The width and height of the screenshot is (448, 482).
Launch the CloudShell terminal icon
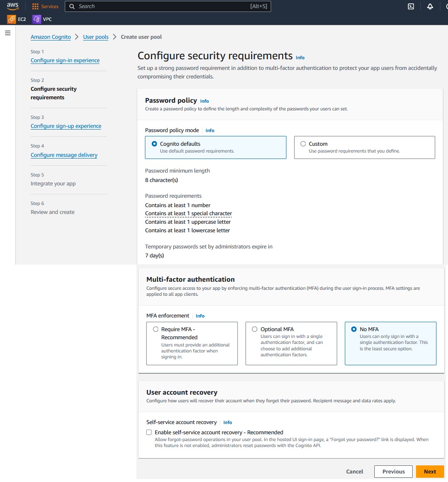click(x=411, y=6)
